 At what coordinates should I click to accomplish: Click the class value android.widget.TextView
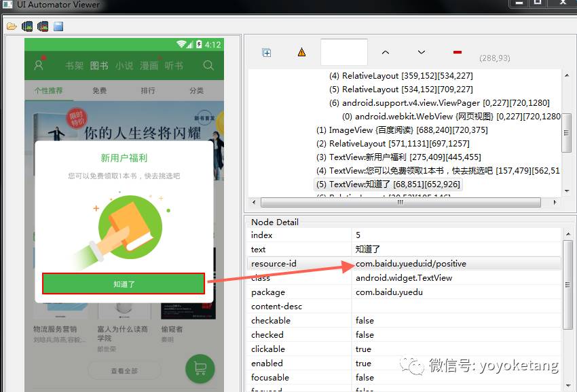[404, 278]
